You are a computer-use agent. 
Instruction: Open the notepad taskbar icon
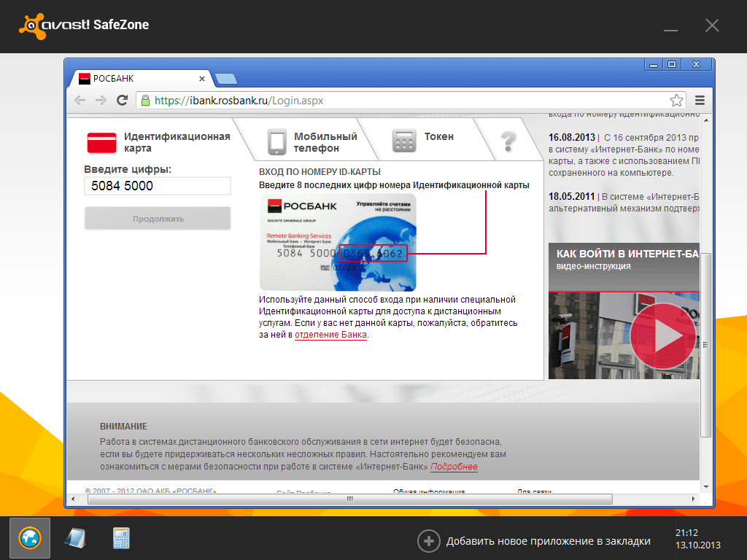tap(75, 538)
